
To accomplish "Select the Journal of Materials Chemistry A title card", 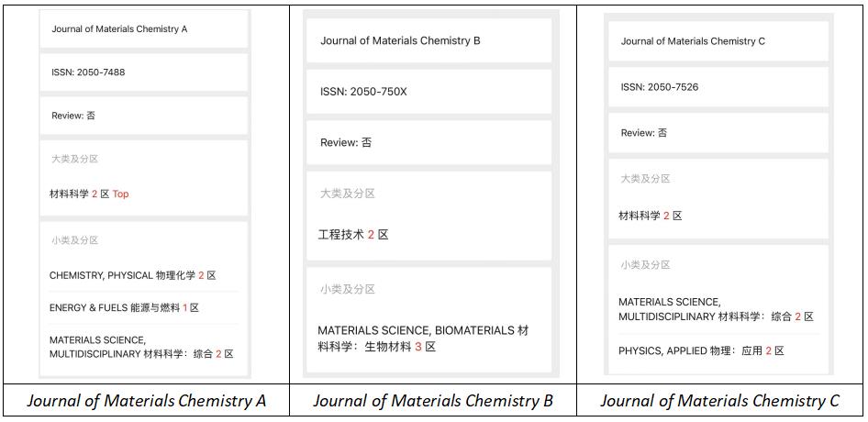I will [x=143, y=29].
